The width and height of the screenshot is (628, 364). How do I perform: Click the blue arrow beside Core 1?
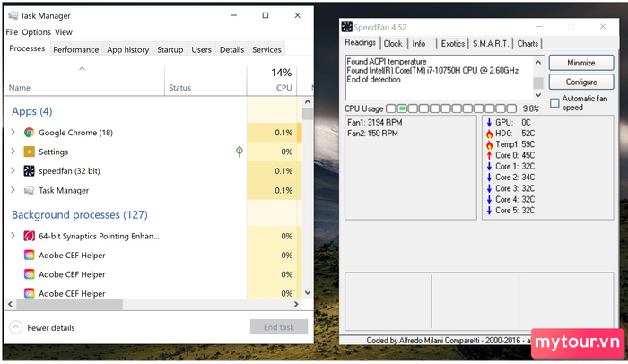[x=489, y=167]
